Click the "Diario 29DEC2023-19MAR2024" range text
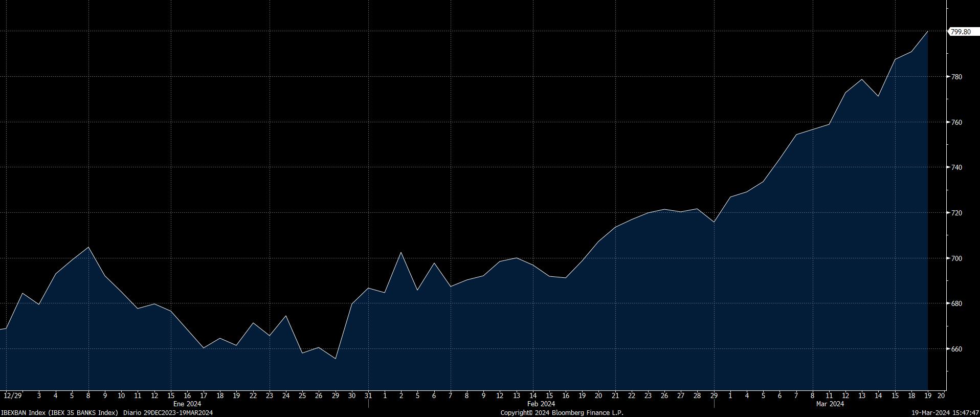This screenshot has height=417, width=980. pyautogui.click(x=168, y=412)
